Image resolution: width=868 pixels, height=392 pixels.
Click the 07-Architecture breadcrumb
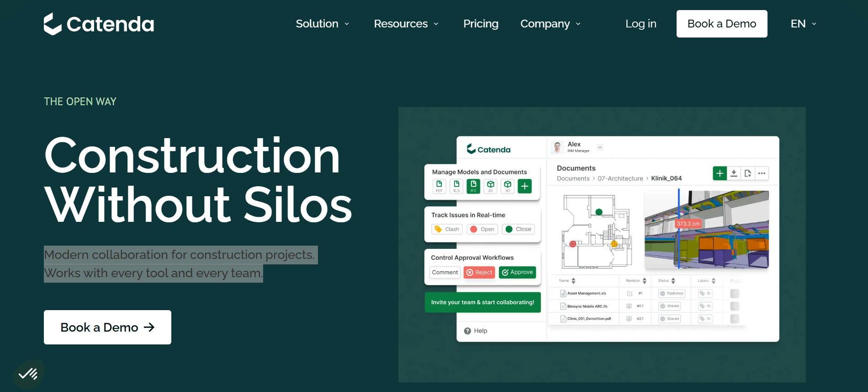coord(620,178)
